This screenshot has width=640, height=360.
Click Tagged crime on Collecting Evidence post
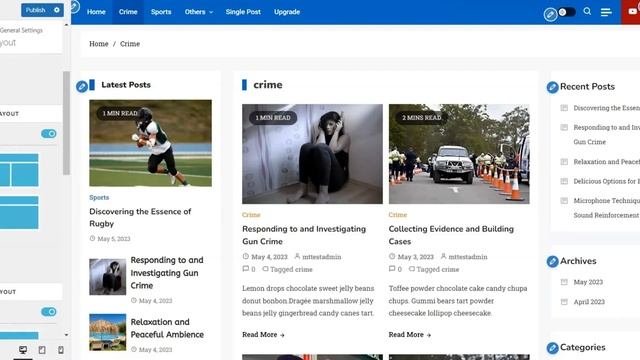438,269
